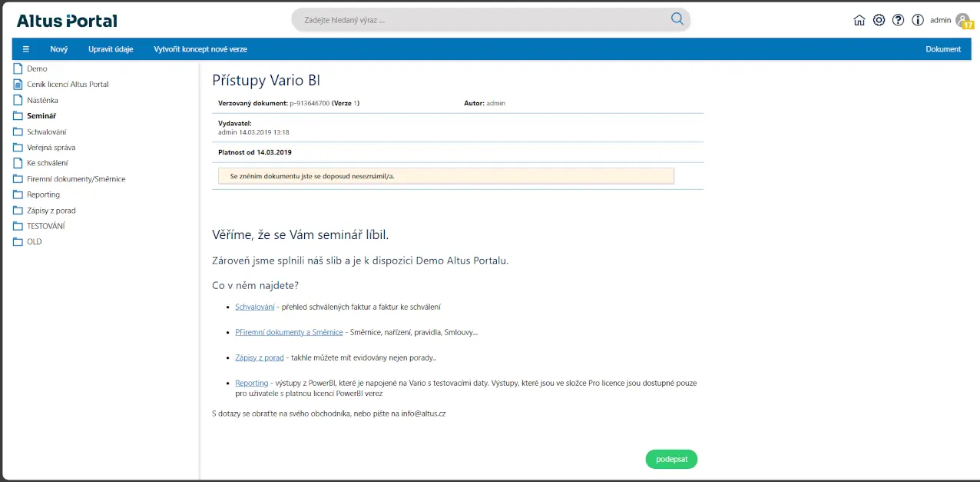The image size is (980, 482).
Task: Open the Zápisy z porad folder
Action: 51,211
